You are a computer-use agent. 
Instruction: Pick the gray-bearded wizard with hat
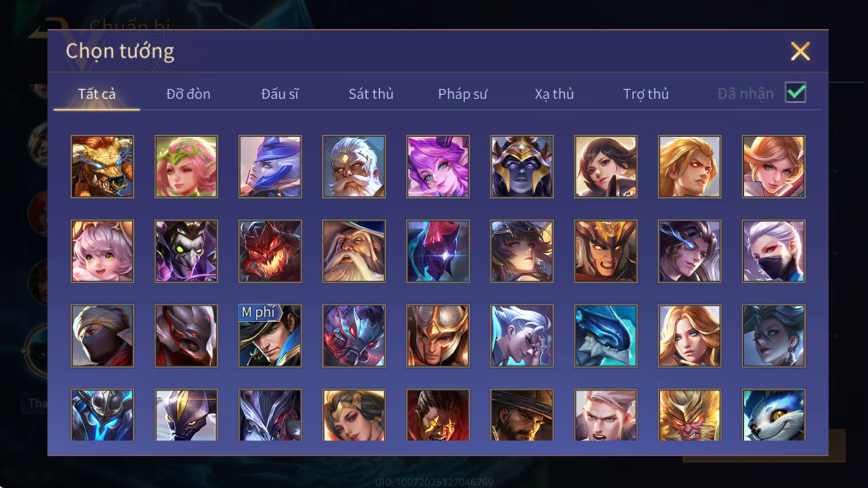[x=354, y=251]
